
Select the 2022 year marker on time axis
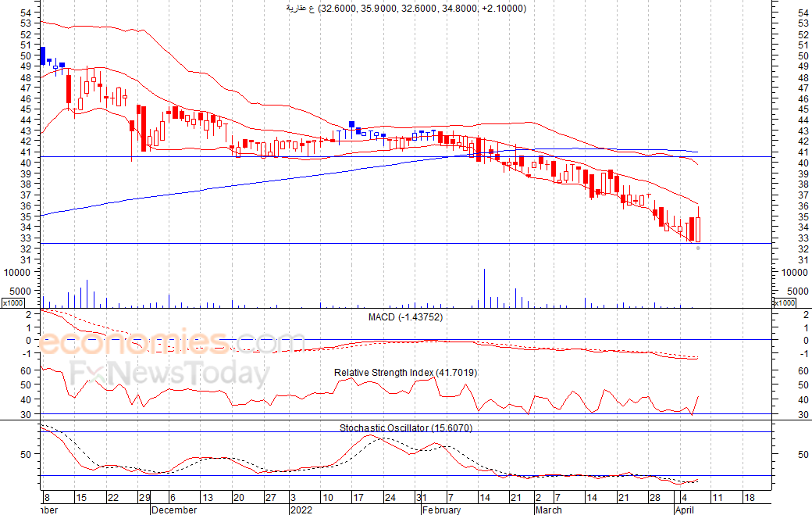click(301, 510)
